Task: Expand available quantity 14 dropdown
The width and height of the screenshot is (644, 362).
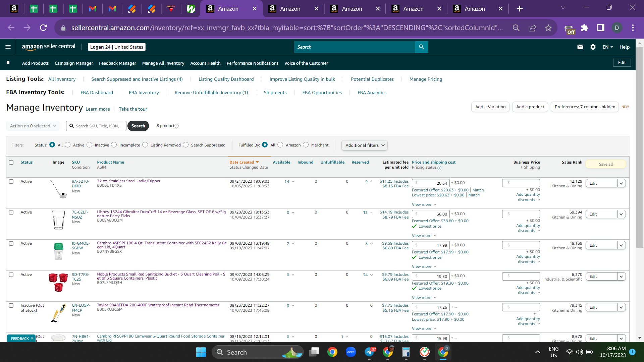Action: pos(289,182)
